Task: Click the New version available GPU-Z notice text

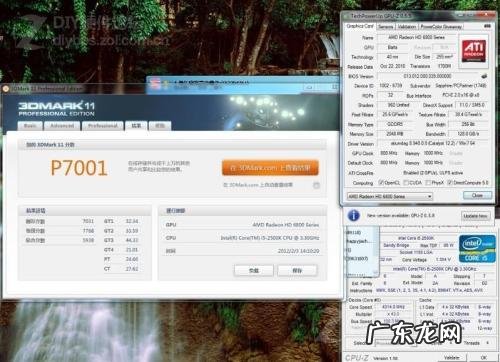Action: (x=400, y=216)
